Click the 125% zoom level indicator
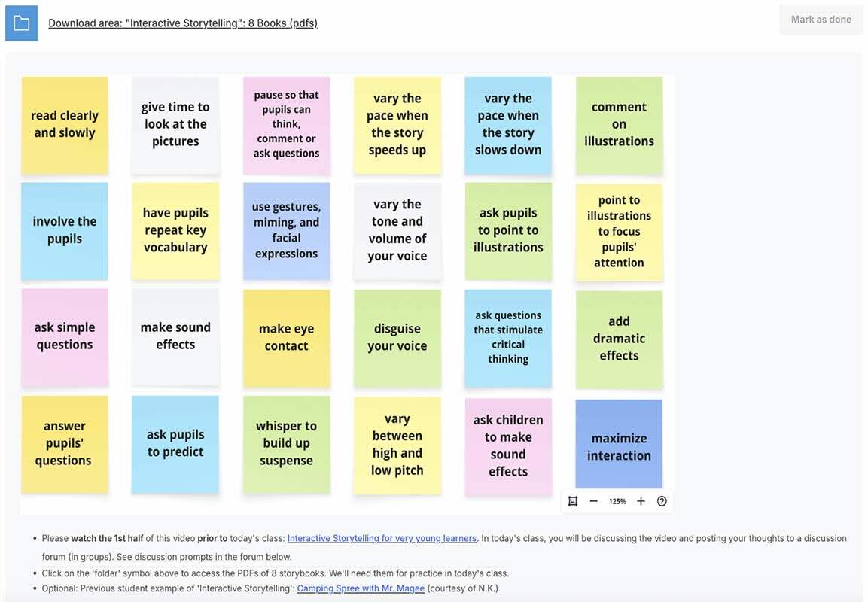This screenshot has width=868, height=602. click(x=617, y=501)
